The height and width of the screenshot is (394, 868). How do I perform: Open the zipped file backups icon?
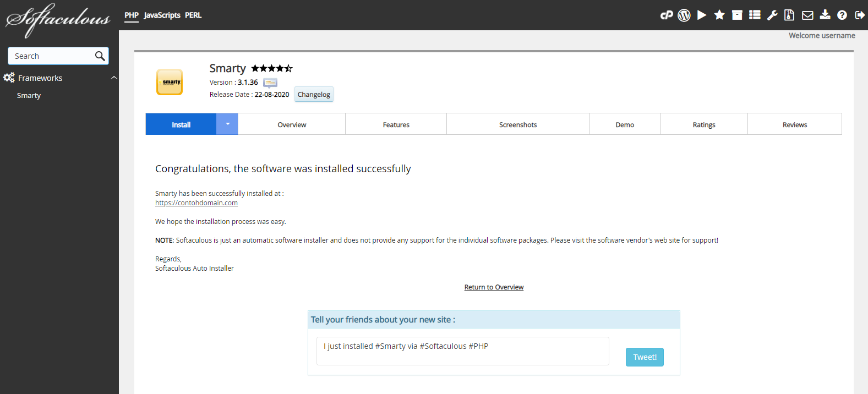click(x=789, y=15)
